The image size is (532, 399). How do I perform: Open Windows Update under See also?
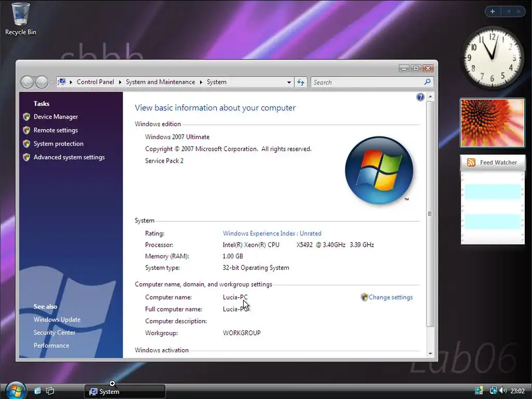pos(57,320)
